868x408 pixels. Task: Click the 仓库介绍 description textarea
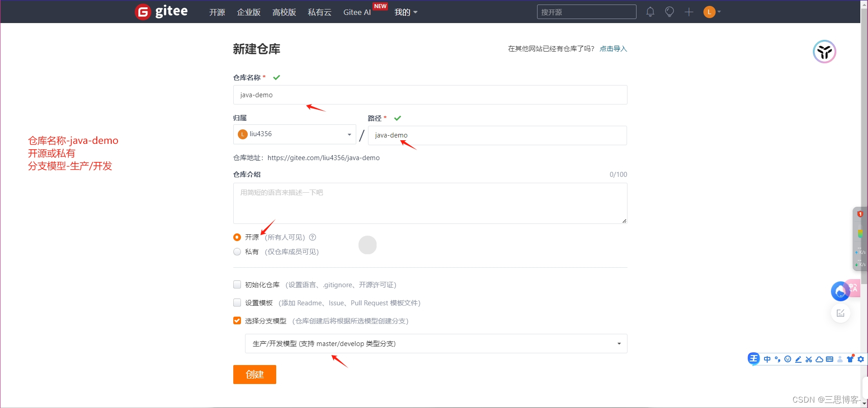[430, 203]
